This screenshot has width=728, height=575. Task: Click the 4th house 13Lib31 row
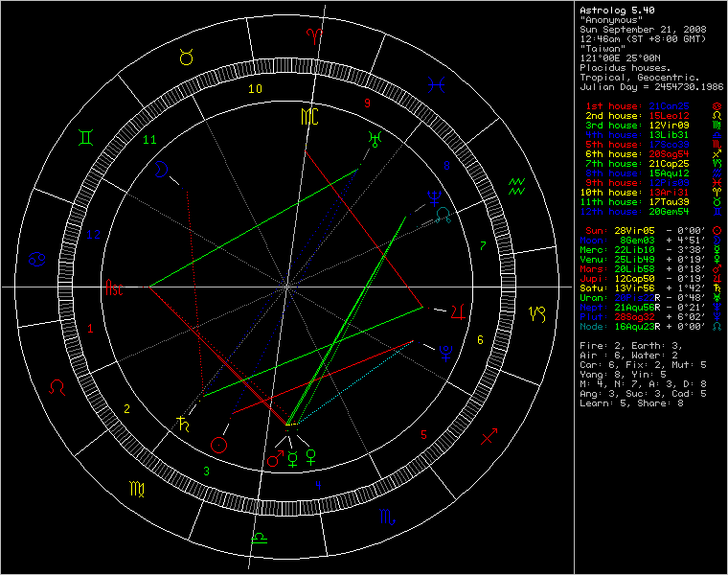(653, 135)
